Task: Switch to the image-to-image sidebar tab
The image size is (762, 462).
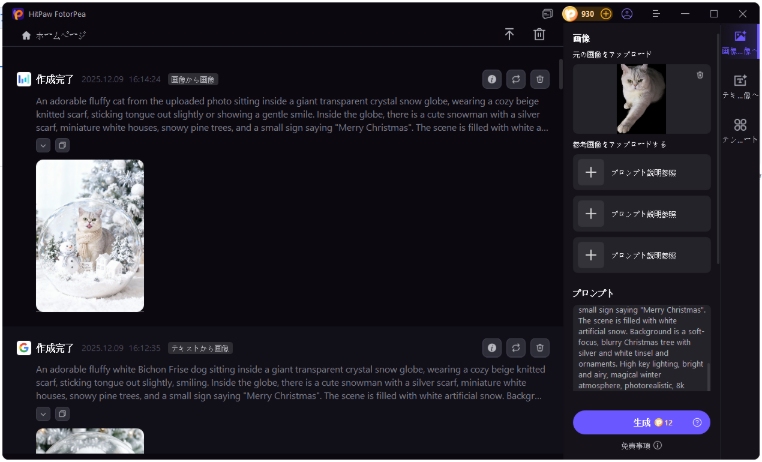Action: [x=740, y=42]
